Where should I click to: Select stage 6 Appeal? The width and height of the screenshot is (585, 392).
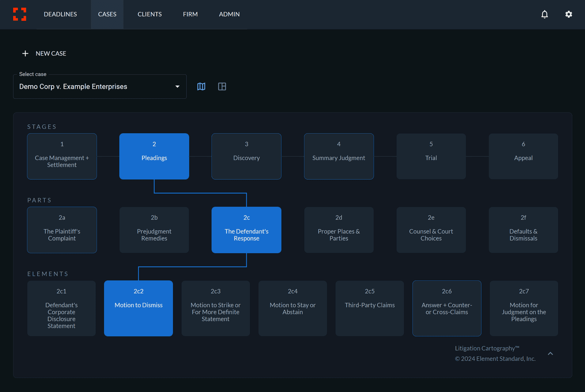click(523, 156)
